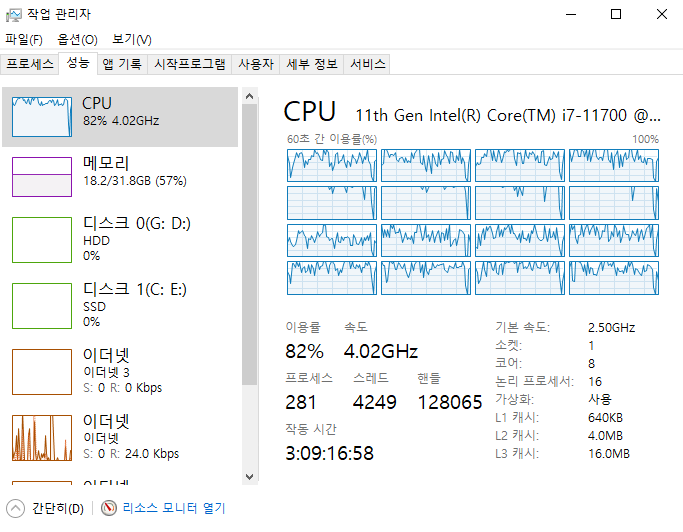
Task: Click the handle count 128065
Action: point(450,402)
